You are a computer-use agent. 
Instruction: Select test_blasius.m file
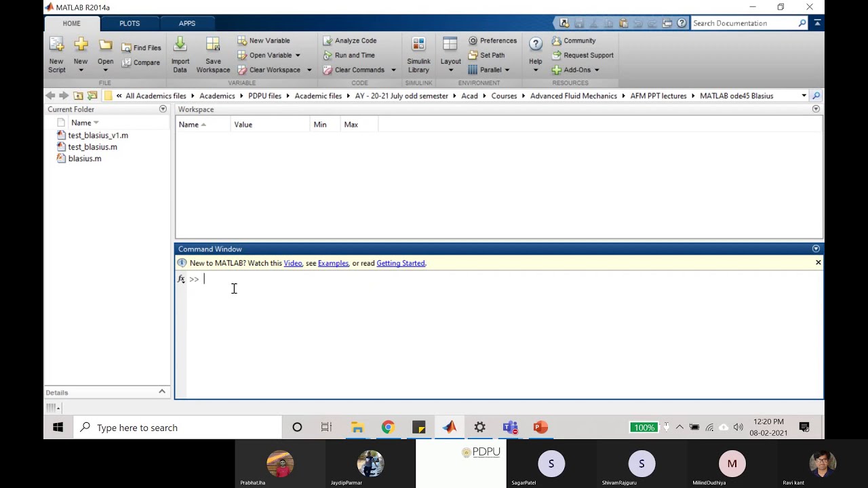92,147
